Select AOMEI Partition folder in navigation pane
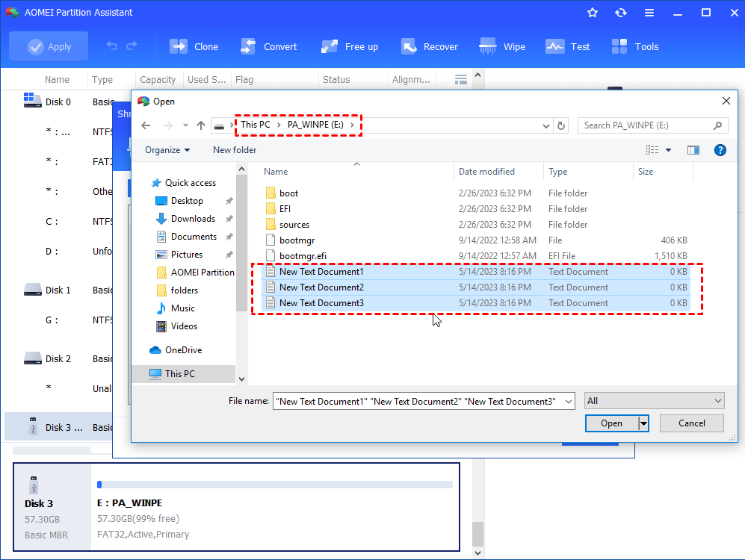The image size is (745, 560). tap(195, 273)
